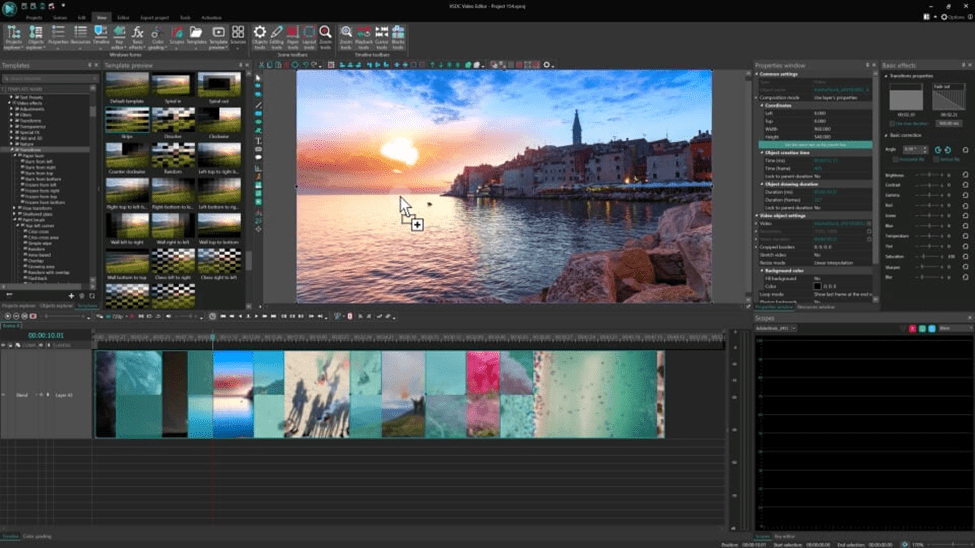
Task: Open the Projects explorer from the ribbon
Action: point(13,37)
